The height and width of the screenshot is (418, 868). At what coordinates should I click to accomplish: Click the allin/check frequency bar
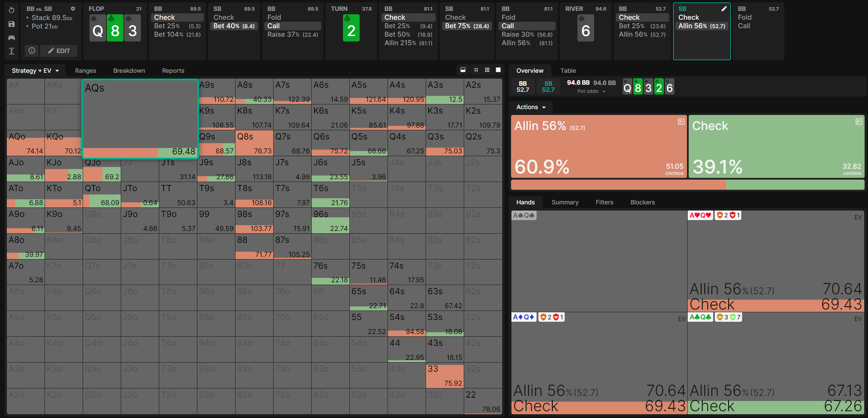coord(687,185)
